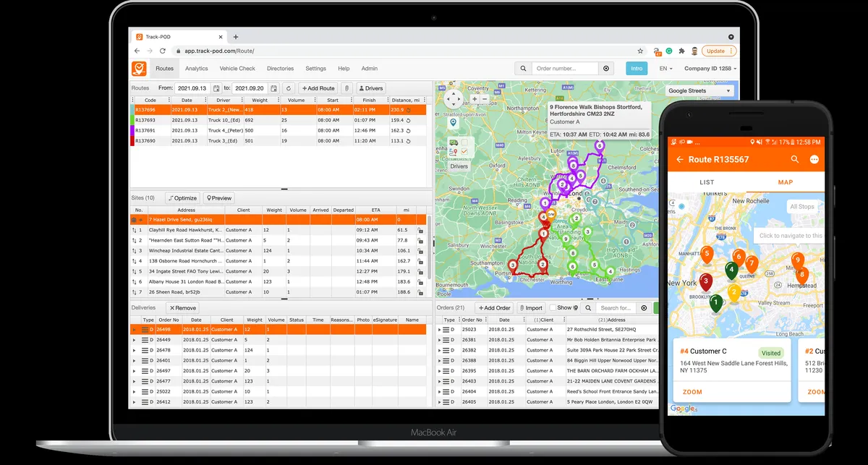Open a new browser tab
This screenshot has width=868, height=465.
(x=236, y=36)
